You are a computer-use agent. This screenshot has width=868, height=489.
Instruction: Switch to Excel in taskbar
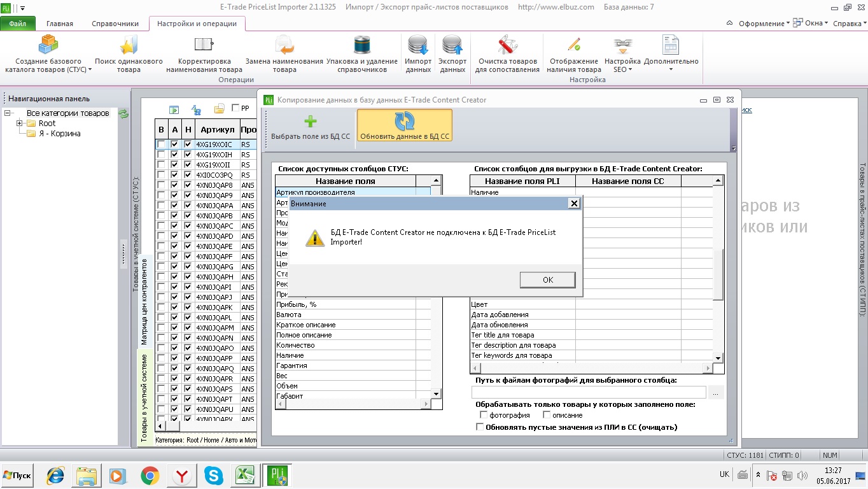point(245,475)
